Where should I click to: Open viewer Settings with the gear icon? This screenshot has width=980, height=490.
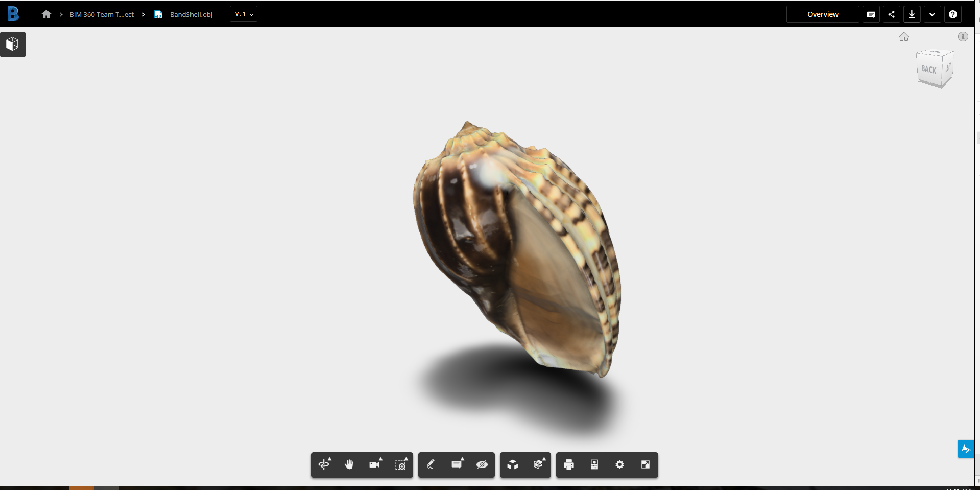pos(619,465)
